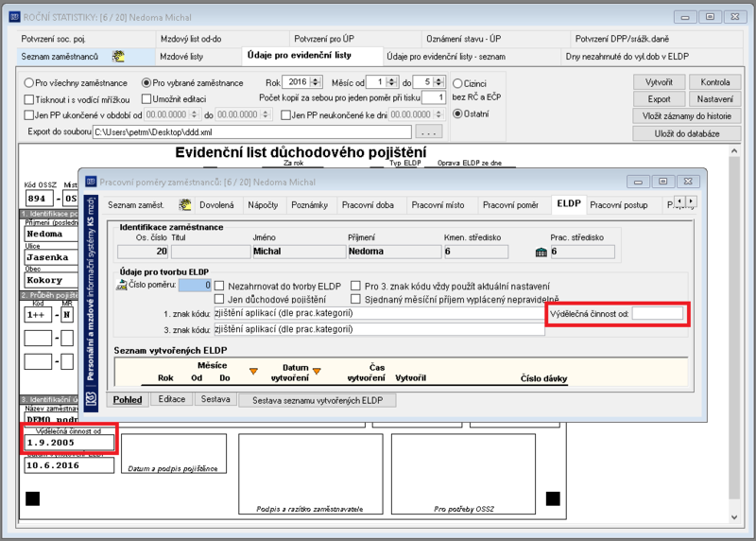Click the building icon beside Prac. středisko field
This screenshot has width=756, height=541.
pos(541,252)
